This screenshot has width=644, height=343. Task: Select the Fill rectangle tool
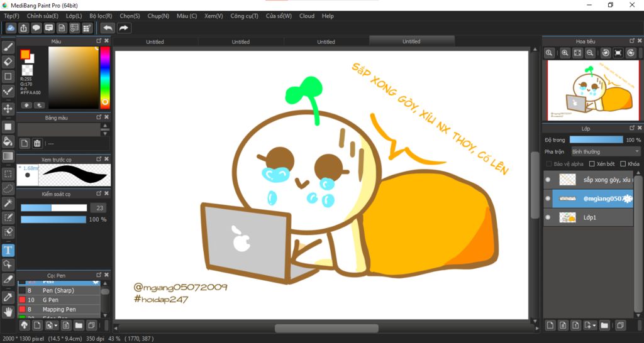point(8,127)
